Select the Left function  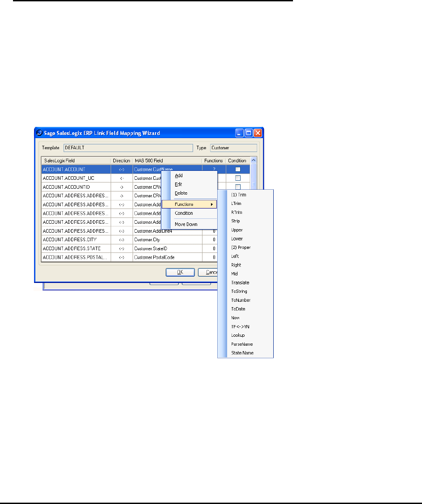tap(245, 256)
